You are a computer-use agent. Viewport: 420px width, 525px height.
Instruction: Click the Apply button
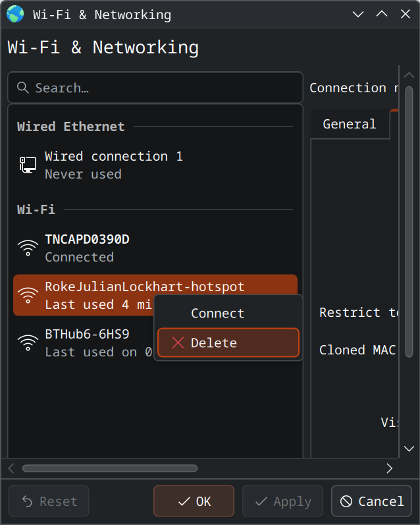point(282,501)
